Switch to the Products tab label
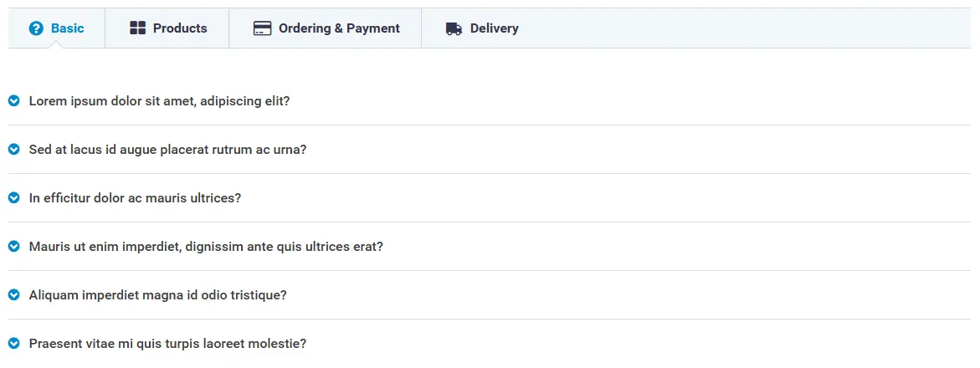The width and height of the screenshot is (980, 368). [x=180, y=28]
